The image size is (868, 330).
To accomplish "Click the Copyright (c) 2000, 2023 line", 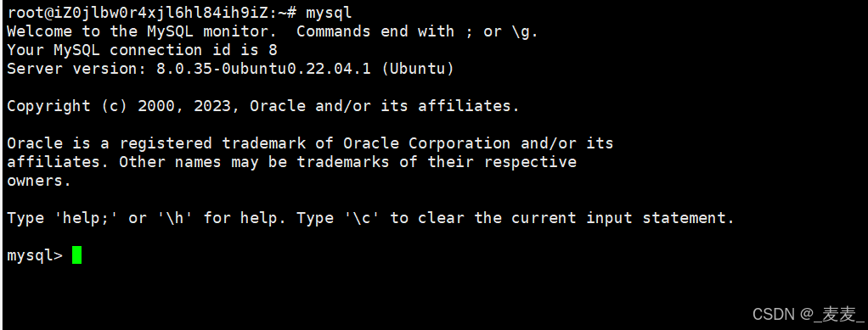I will (123, 106).
